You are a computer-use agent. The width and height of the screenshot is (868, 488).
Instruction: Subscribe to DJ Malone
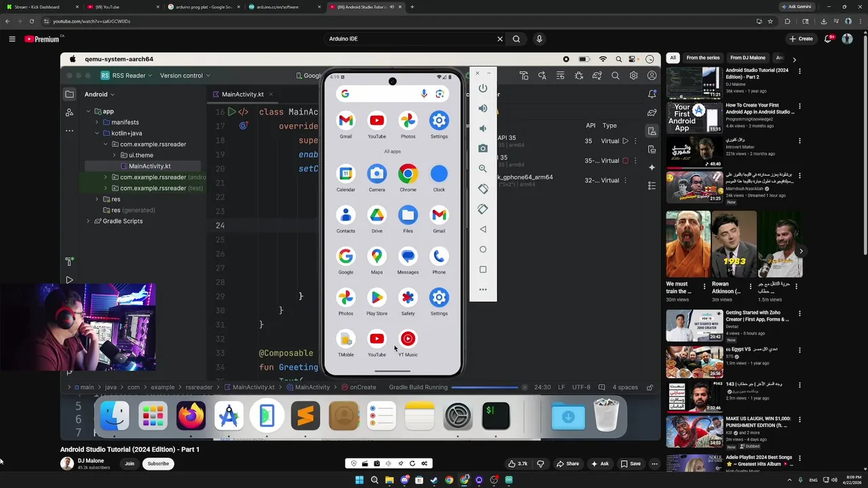tap(158, 464)
